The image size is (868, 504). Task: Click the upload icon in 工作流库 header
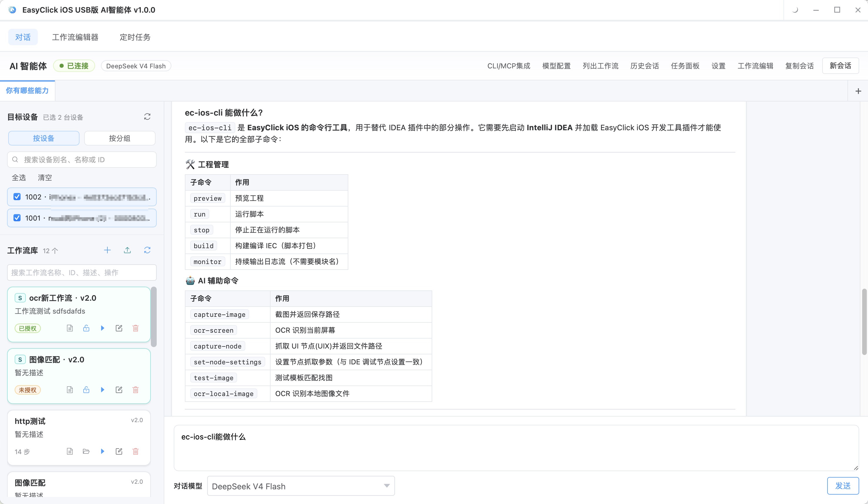[x=127, y=250]
